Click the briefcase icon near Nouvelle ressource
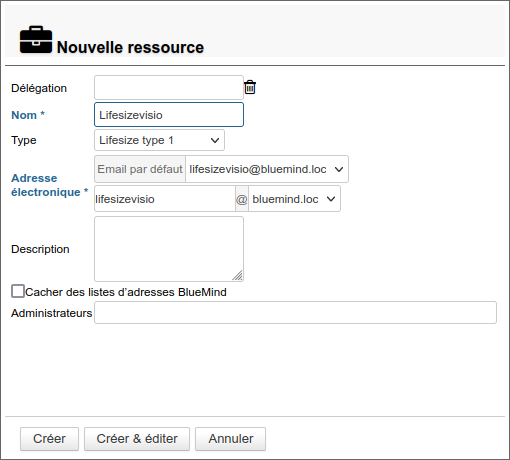Image resolution: width=510 pixels, height=460 pixels. click(36, 40)
